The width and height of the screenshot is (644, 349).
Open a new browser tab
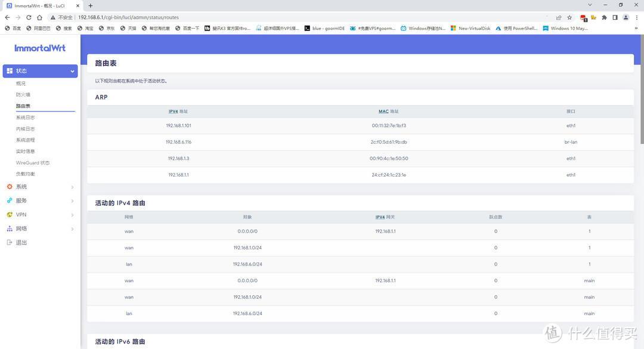(91, 6)
